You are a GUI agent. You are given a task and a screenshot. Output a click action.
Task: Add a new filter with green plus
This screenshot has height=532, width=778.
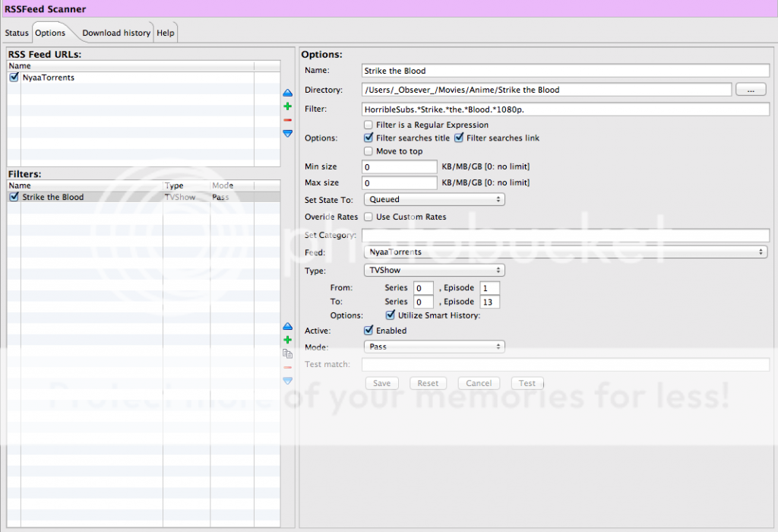click(x=287, y=340)
